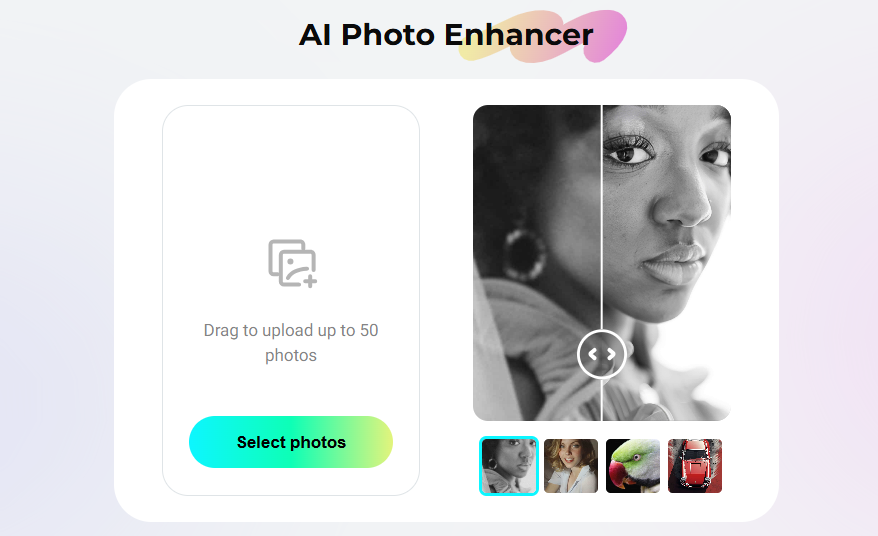Select the black-and-white woman portrait thumbnail

[x=508, y=466]
